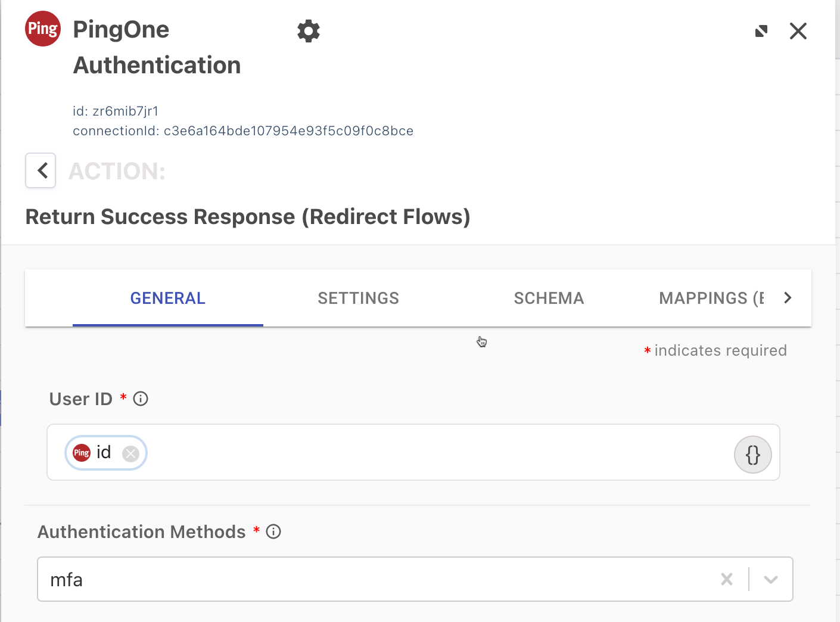
Task: Switch to the Settings tab
Action: pyautogui.click(x=358, y=298)
